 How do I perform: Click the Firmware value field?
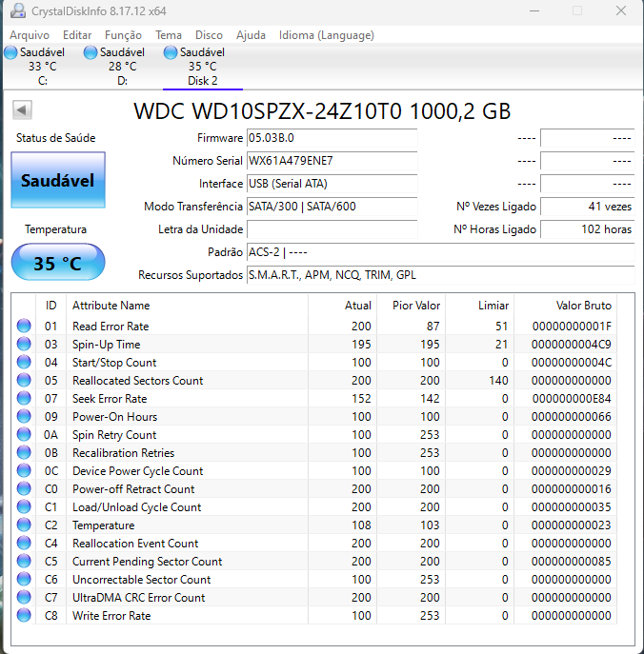(x=332, y=138)
